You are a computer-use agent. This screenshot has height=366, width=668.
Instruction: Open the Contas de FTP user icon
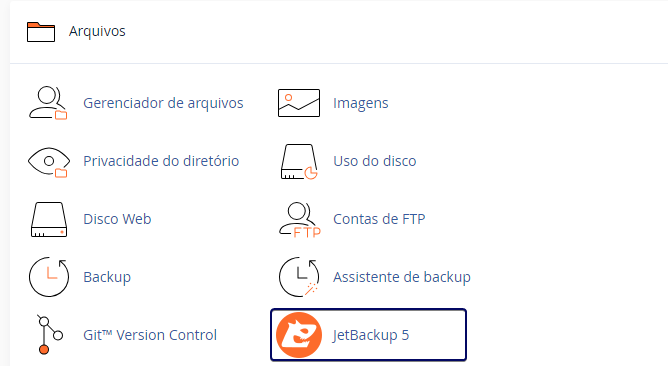coord(299,219)
